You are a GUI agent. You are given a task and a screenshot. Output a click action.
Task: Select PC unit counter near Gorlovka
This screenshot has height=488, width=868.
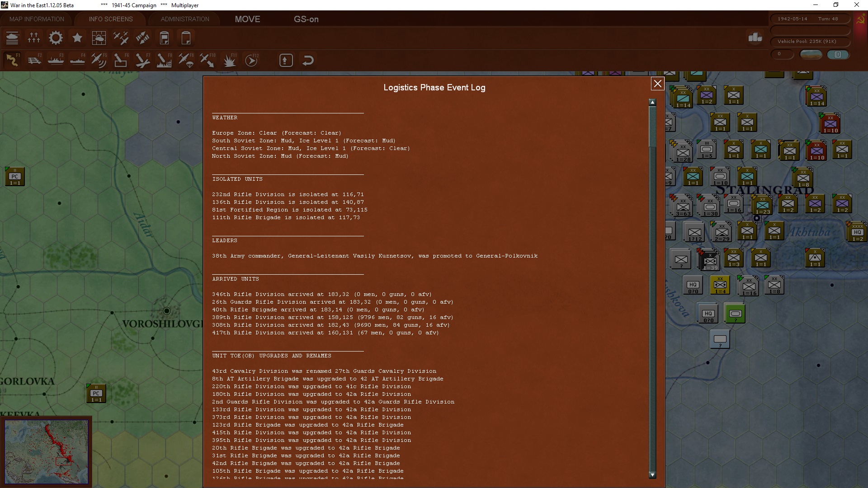coord(96,394)
